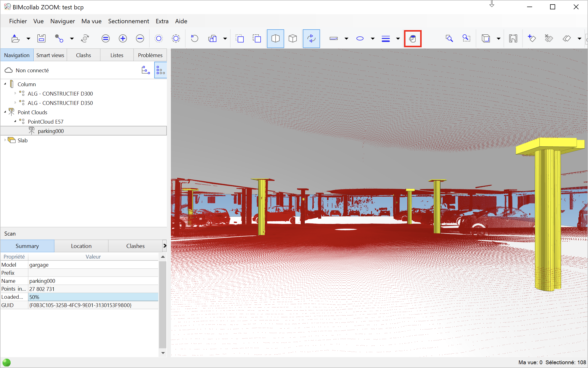
Task: Click the properties panel scroll down arrow
Action: pyautogui.click(x=163, y=353)
